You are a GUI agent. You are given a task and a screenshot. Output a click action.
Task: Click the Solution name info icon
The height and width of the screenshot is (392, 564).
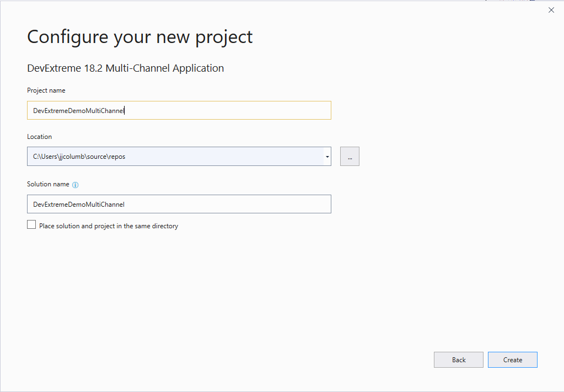tap(75, 185)
